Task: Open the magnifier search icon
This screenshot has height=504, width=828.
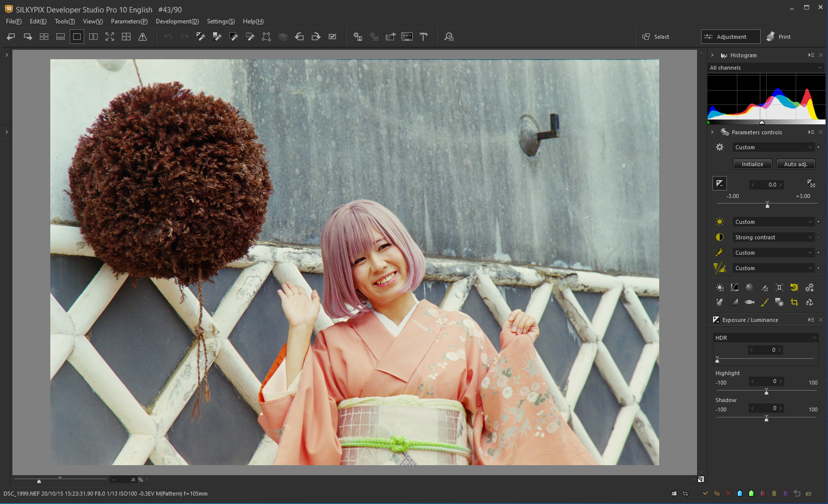Action: coord(449,37)
